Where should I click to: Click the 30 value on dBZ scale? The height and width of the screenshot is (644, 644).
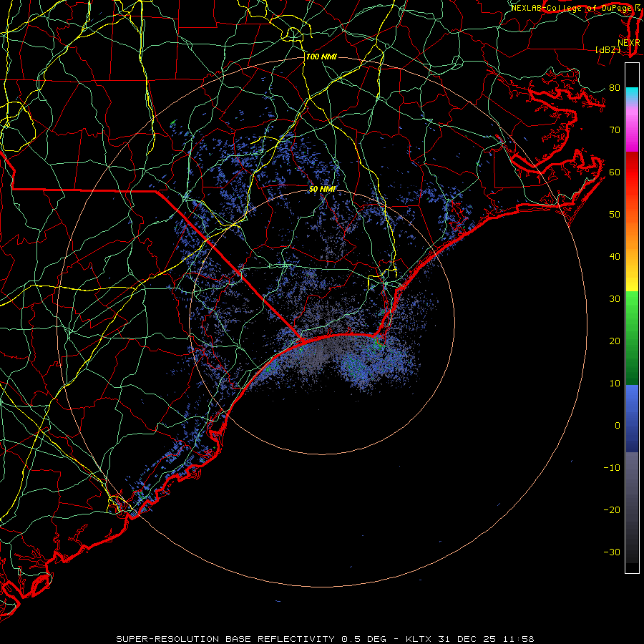(615, 299)
